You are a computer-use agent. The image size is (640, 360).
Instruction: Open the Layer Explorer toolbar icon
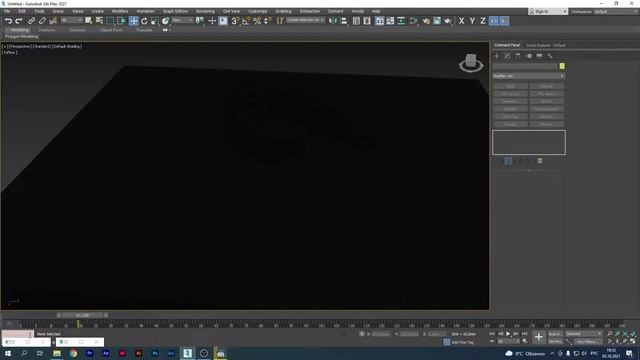pos(367,21)
